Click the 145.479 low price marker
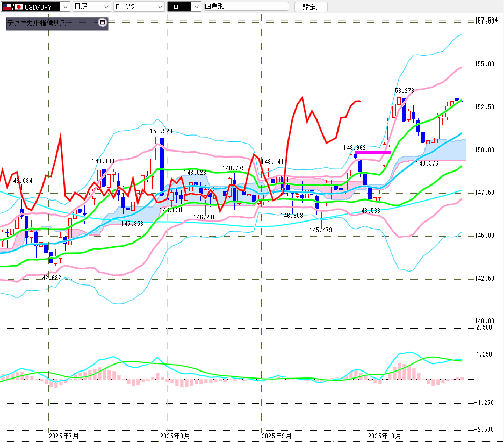504x442 pixels. pos(320,230)
